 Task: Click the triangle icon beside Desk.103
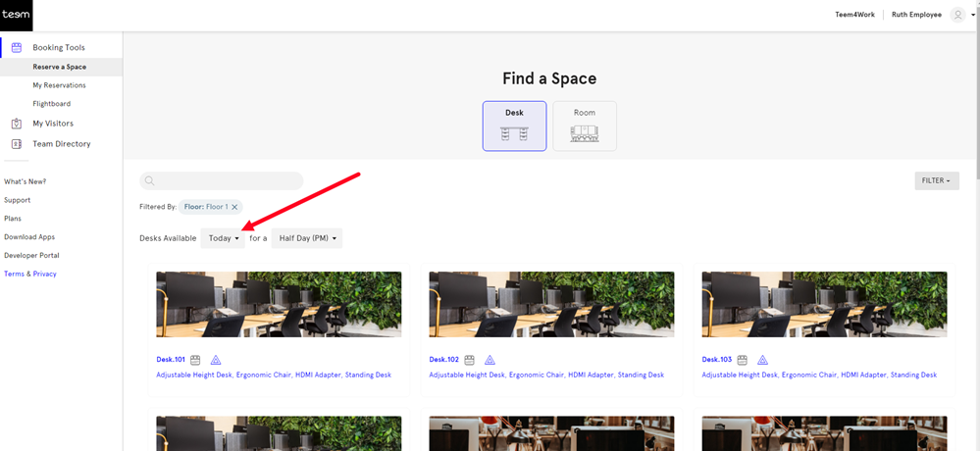(x=762, y=360)
